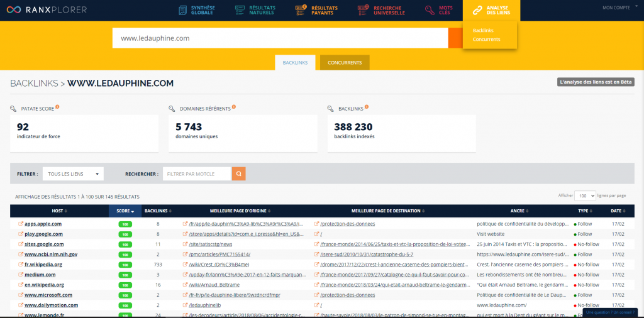
Task: Open origin page icon for /site/satiscstg/news
Action: point(186,244)
